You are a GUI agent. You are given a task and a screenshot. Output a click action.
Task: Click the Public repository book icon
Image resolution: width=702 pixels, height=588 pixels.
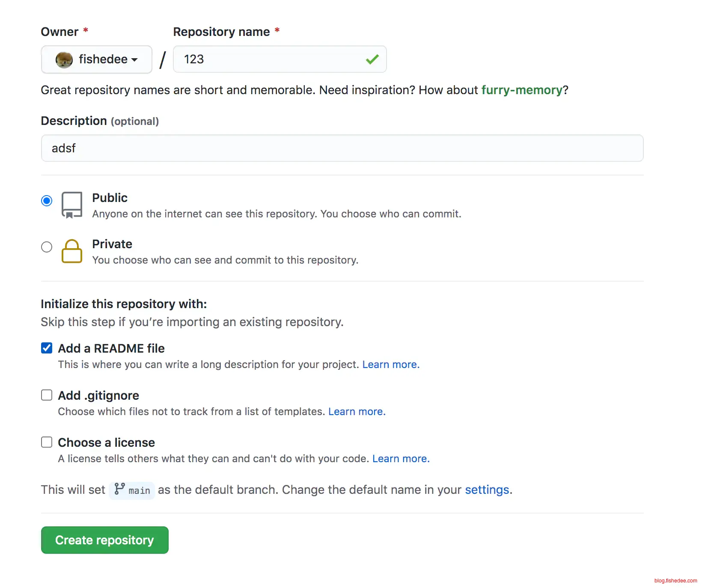(x=72, y=205)
